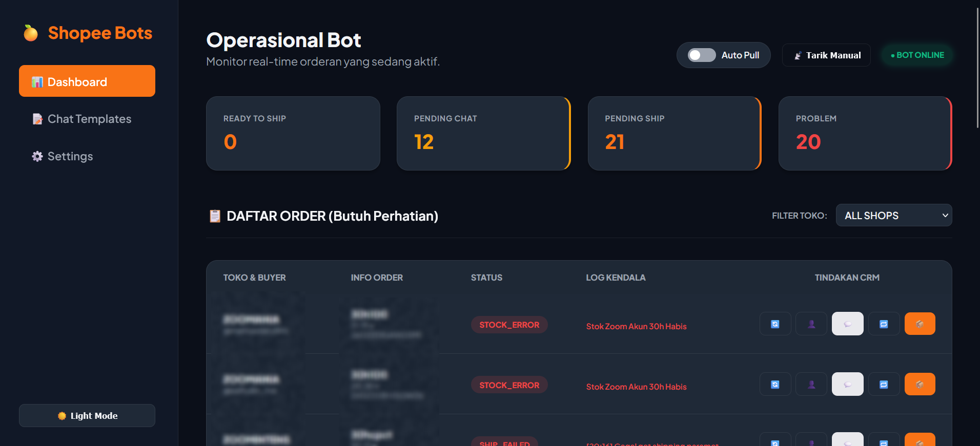Click the orange package button in second STOCK_ERROR row
Image resolution: width=980 pixels, height=446 pixels.
(x=920, y=384)
